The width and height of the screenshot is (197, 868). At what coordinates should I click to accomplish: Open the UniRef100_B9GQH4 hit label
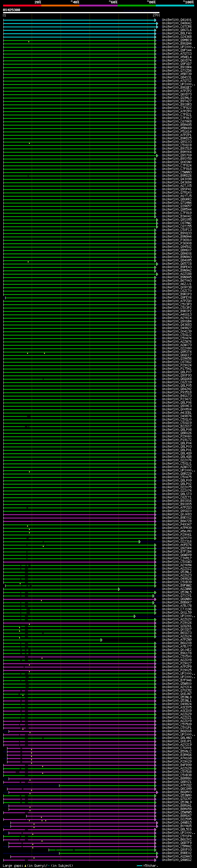[x=177, y=43]
